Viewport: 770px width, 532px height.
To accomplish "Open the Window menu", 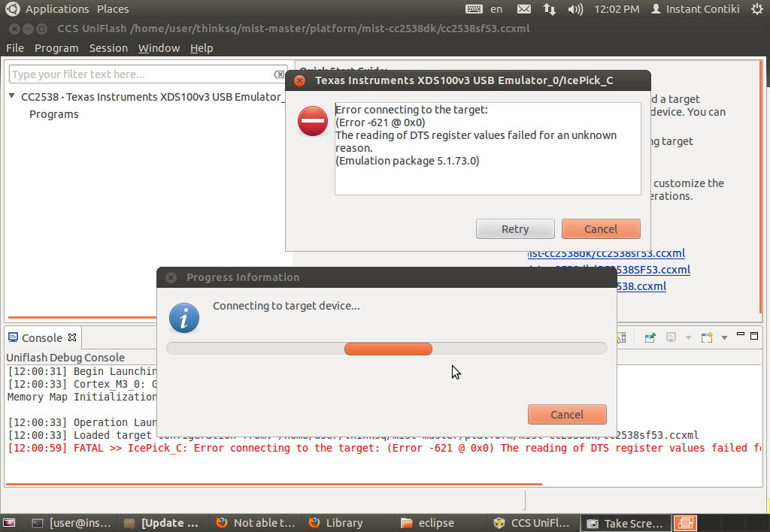I will (159, 48).
